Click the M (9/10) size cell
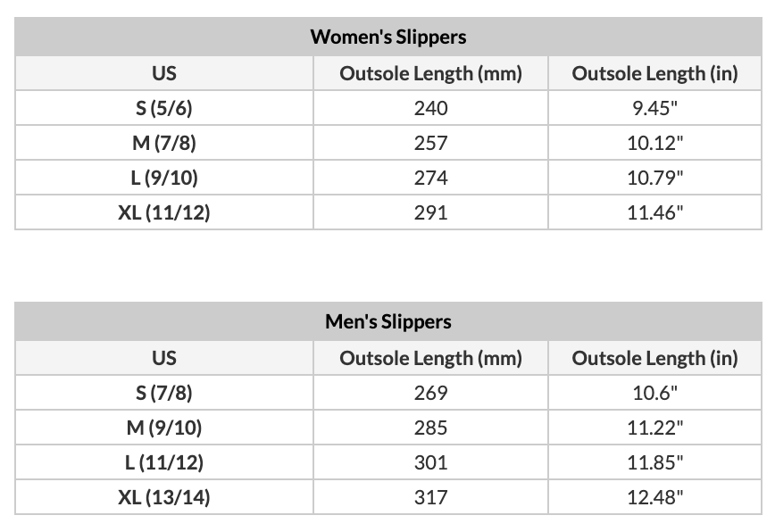 [164, 428]
